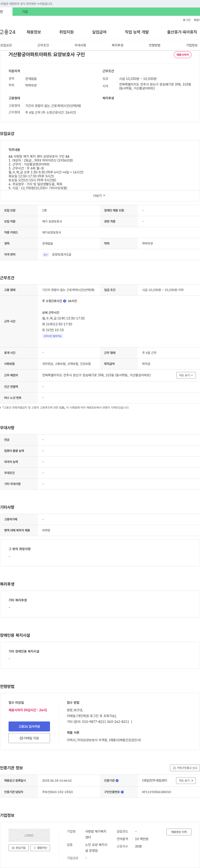Open the 취업지원 main menu
The image size is (200, 868).
point(66,32)
